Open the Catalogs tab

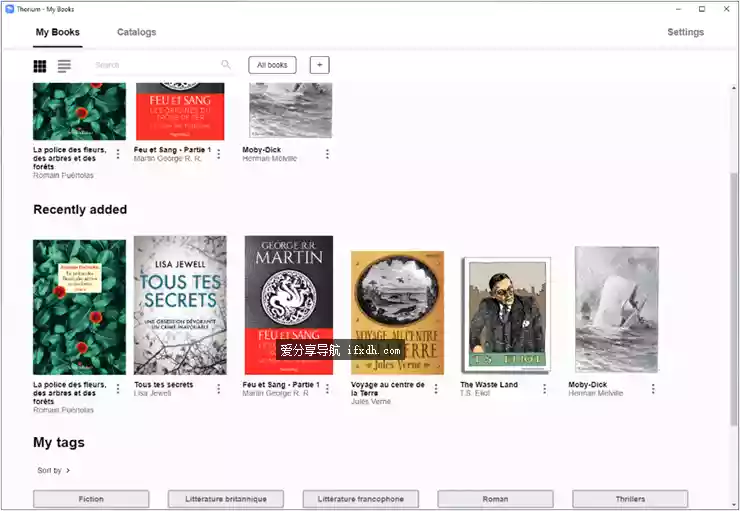pos(136,32)
